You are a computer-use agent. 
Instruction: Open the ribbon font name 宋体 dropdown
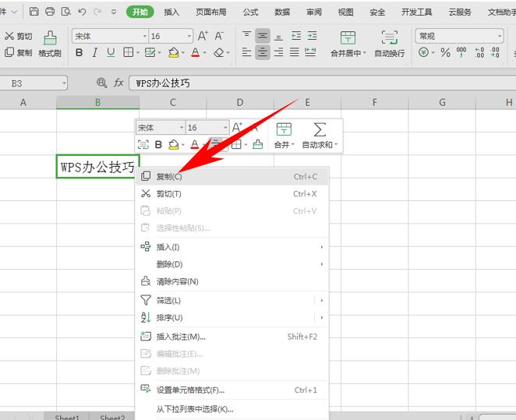(x=145, y=36)
